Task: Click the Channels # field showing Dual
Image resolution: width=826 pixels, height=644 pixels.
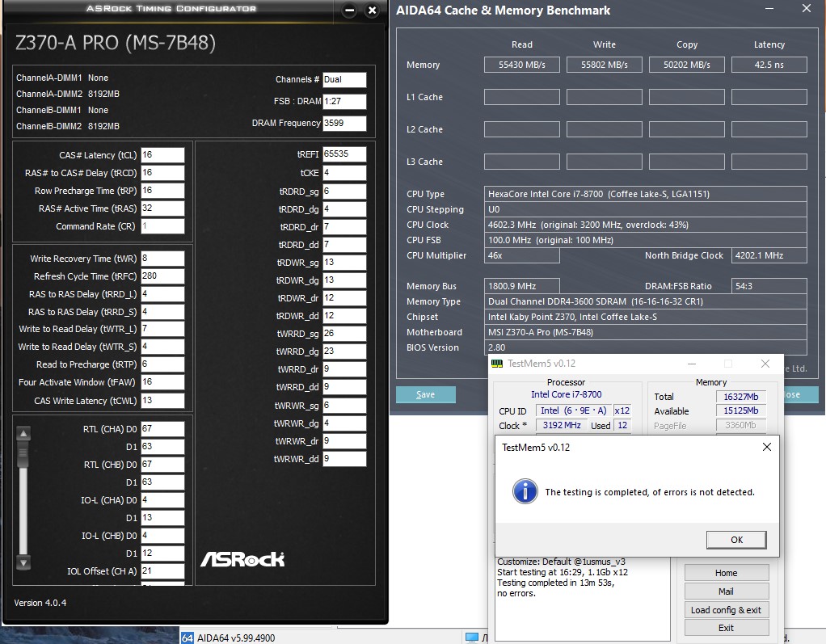Action: click(x=344, y=79)
